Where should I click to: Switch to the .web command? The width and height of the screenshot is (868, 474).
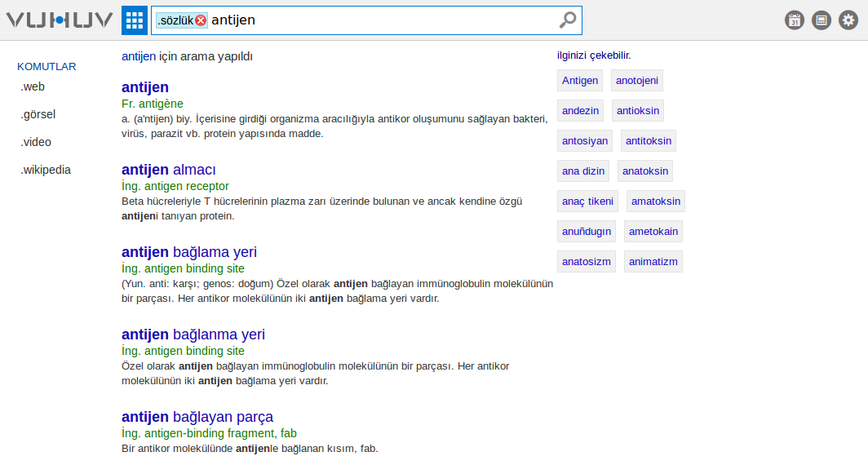[x=33, y=87]
